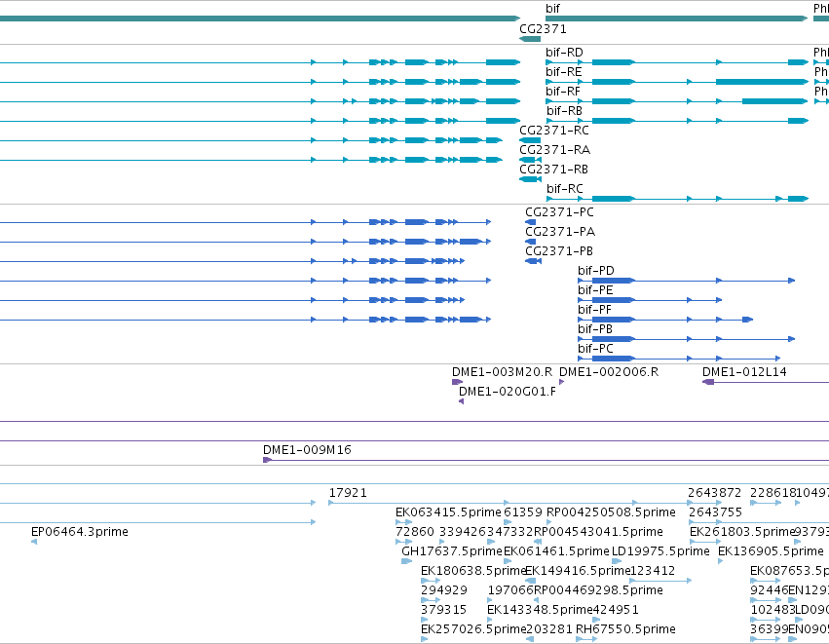Click the feature labeled 197066
The image size is (829, 644).
(x=510, y=590)
